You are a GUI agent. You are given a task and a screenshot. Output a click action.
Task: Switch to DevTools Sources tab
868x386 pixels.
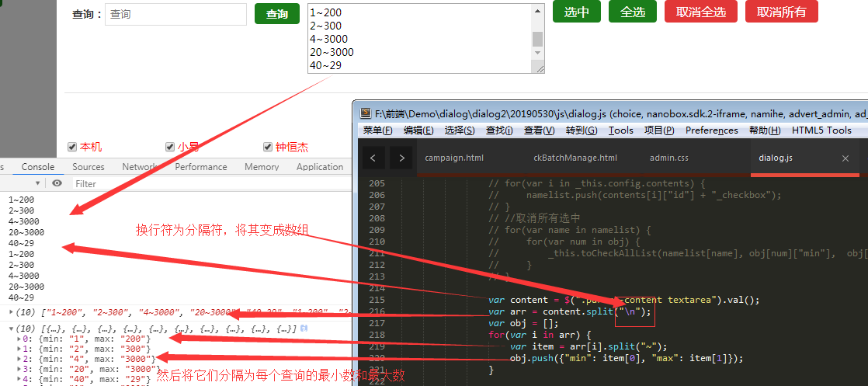(88, 167)
